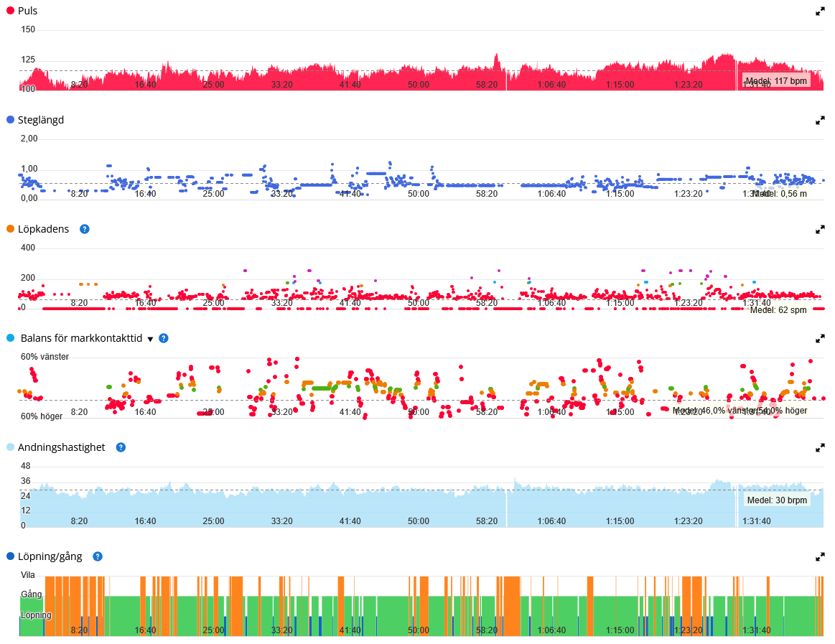Click the 'Medel: 30 brpm' label
Screen dimensions: 835x644
pos(777,500)
